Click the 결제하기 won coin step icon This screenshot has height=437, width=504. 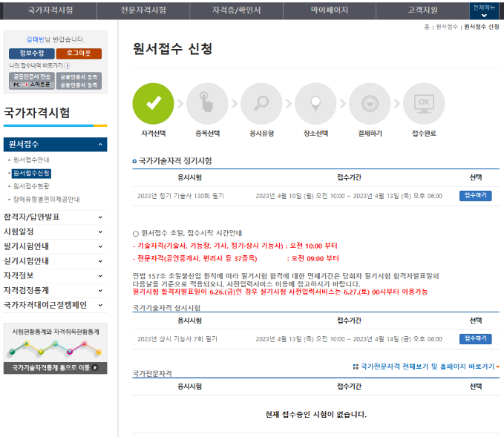coord(370,103)
